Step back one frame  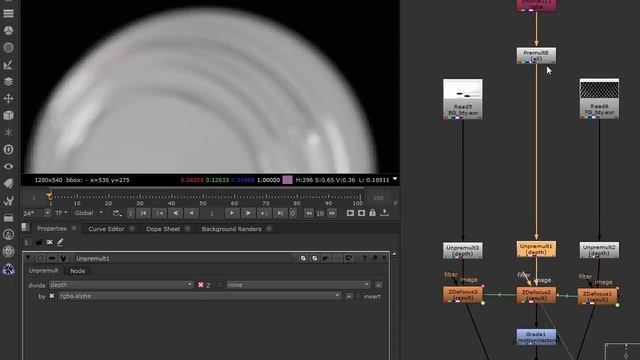tap(191, 213)
